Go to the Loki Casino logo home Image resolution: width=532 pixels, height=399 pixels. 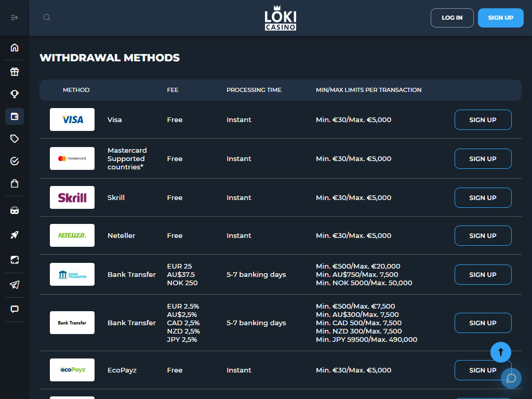pyautogui.click(x=280, y=18)
